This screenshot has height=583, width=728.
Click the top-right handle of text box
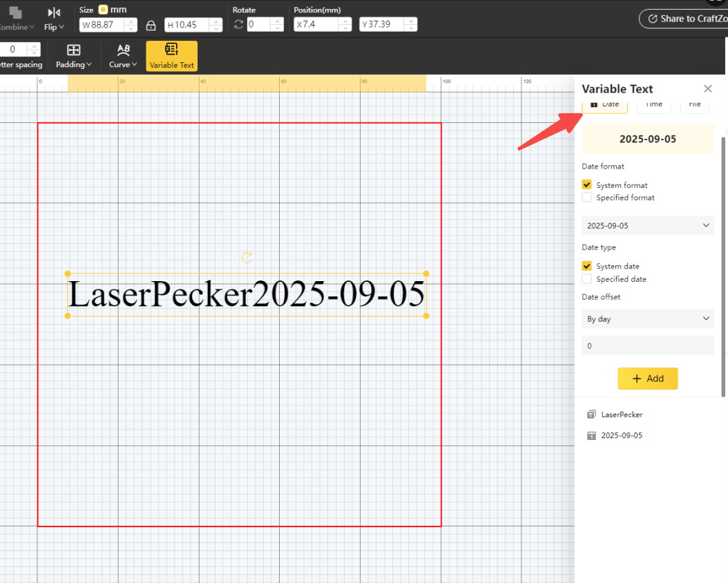426,274
